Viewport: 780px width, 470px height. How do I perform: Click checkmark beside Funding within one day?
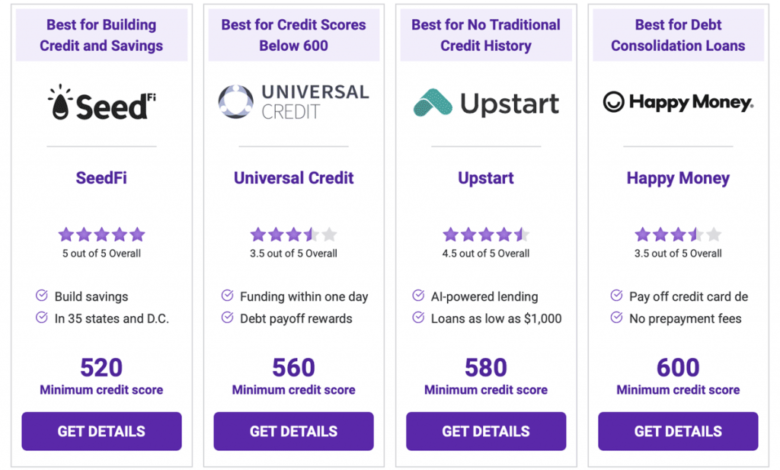tap(227, 295)
